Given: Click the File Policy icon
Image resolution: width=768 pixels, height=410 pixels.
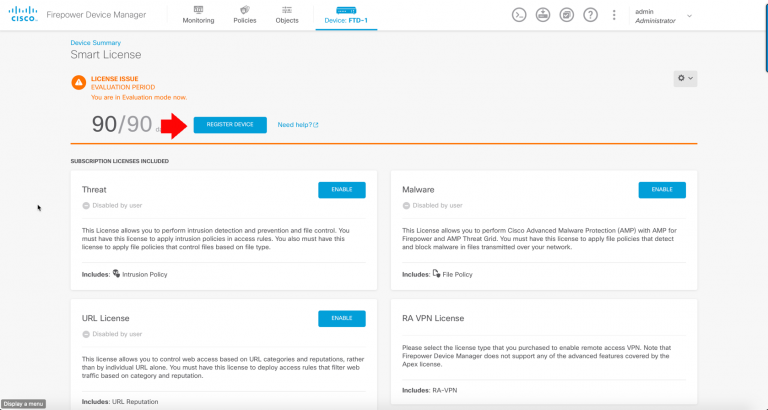Looking at the screenshot, I should click(436, 273).
